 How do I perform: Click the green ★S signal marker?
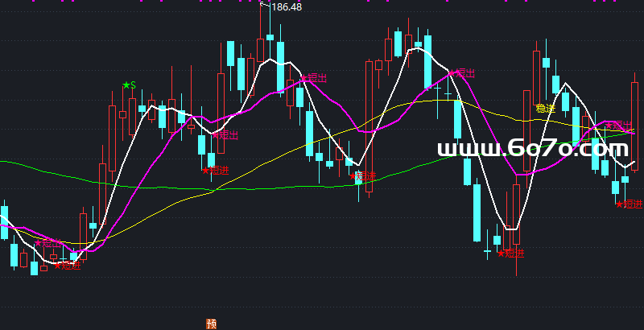coord(129,85)
